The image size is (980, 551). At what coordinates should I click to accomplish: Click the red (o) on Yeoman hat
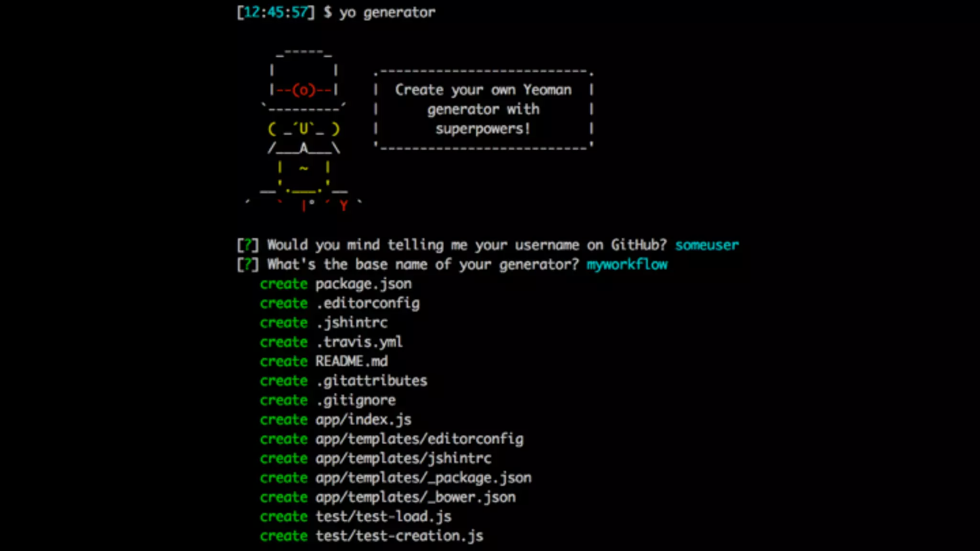click(303, 90)
